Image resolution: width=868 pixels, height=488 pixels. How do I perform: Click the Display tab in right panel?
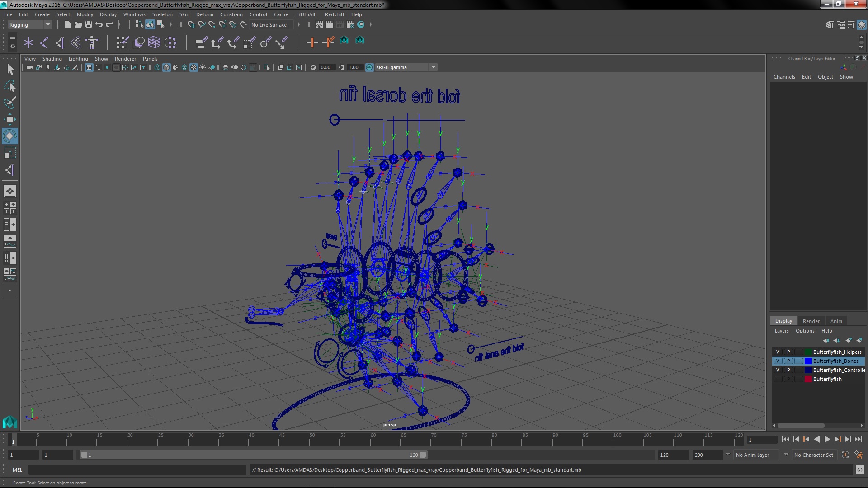pos(783,320)
